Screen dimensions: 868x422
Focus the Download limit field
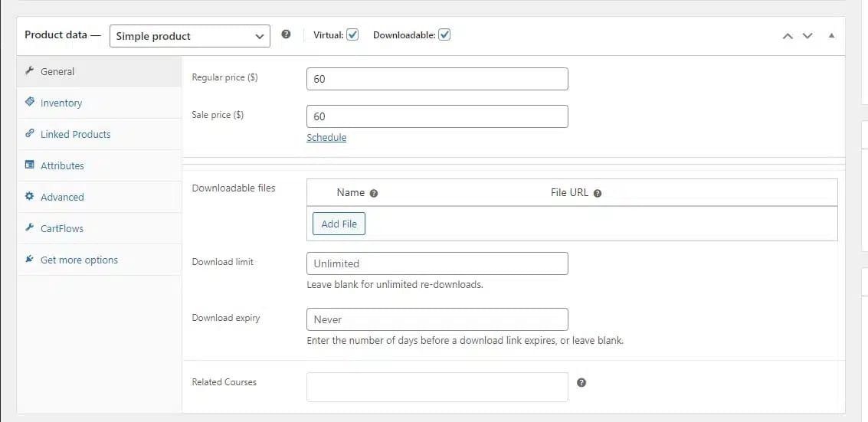coord(437,263)
